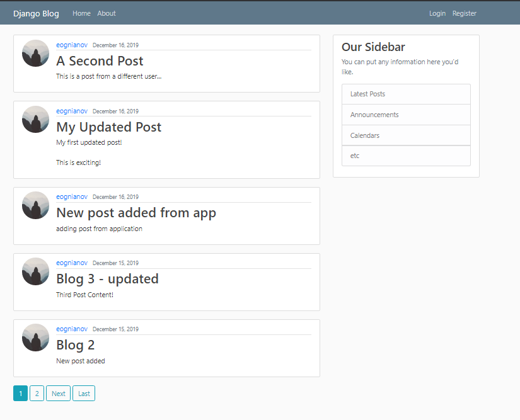Click avatar next to Blog 2 post
This screenshot has width=520, height=420.
35,338
